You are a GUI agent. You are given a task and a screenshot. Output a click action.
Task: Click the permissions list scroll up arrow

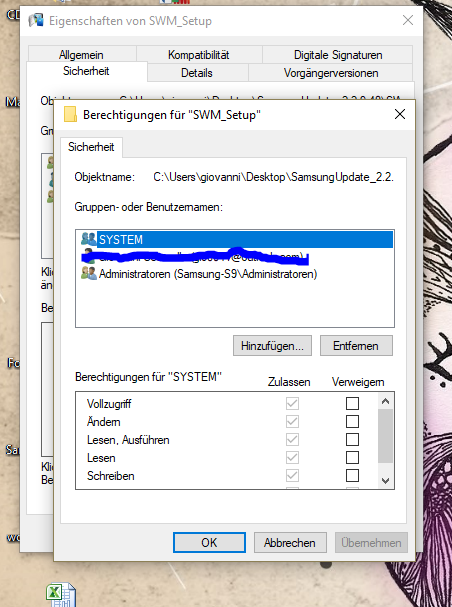point(385,401)
